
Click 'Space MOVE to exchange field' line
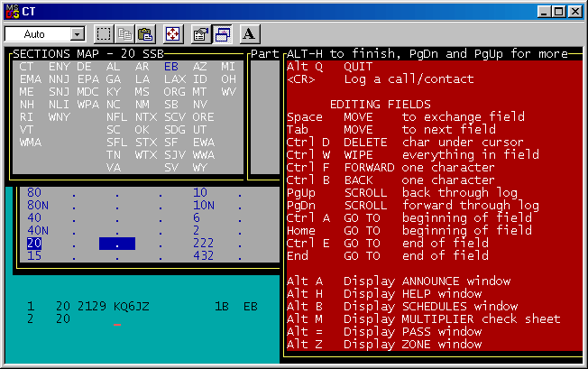pos(406,117)
